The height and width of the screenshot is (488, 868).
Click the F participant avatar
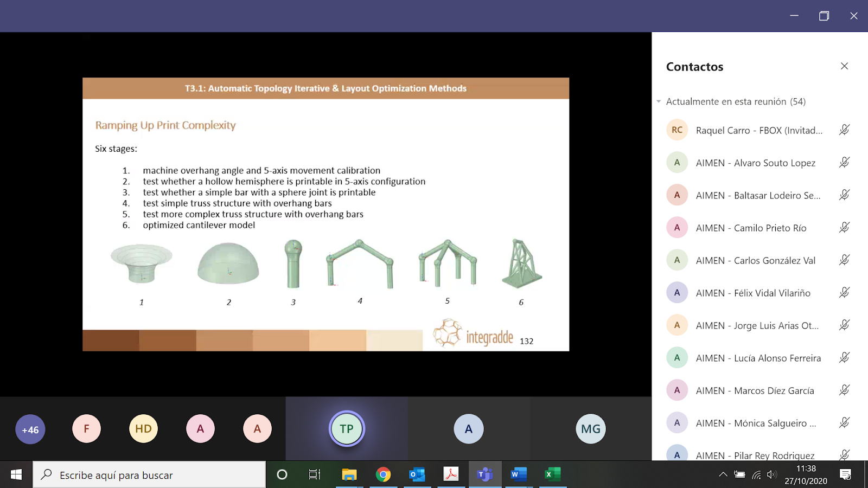(x=86, y=429)
